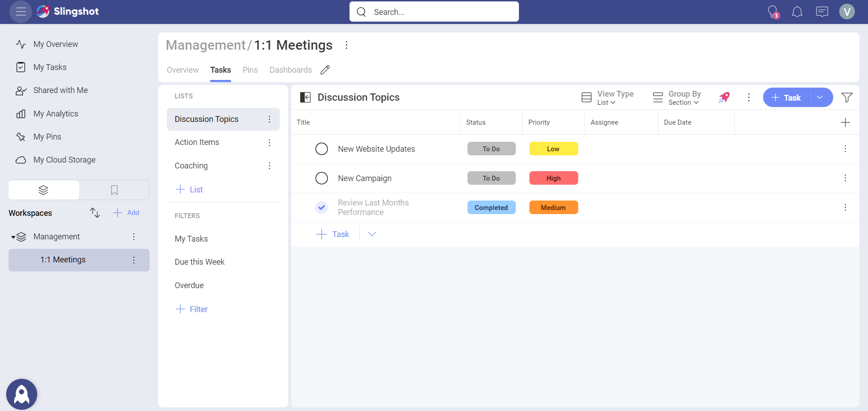
Task: Select the Tasks tab
Action: click(x=221, y=70)
